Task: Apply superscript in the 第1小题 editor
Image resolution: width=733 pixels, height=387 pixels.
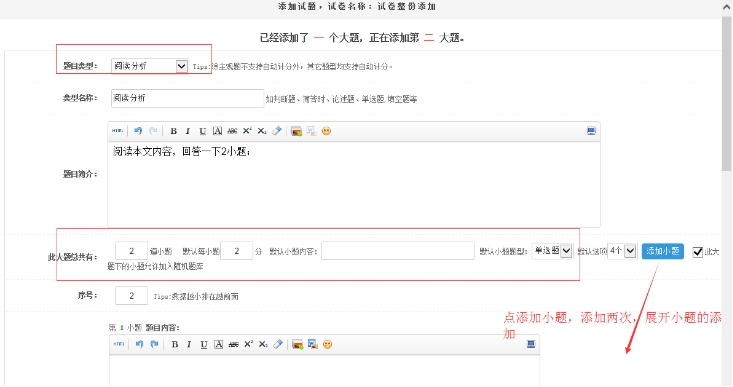Action: pyautogui.click(x=248, y=344)
